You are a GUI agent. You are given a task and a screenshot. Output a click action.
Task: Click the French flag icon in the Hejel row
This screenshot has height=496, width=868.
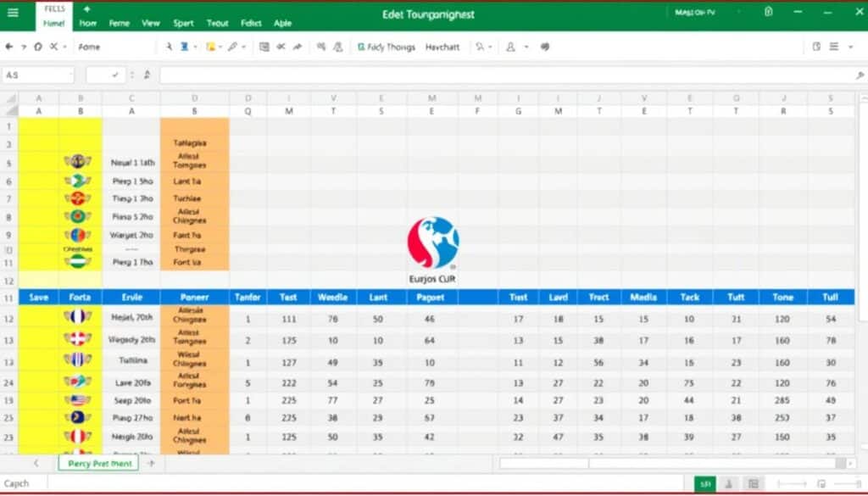(78, 316)
